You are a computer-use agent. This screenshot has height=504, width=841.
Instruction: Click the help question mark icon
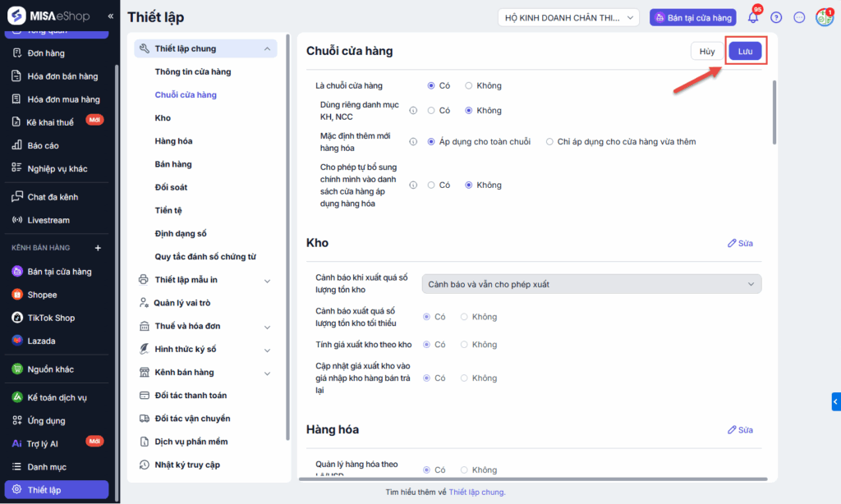(x=776, y=17)
